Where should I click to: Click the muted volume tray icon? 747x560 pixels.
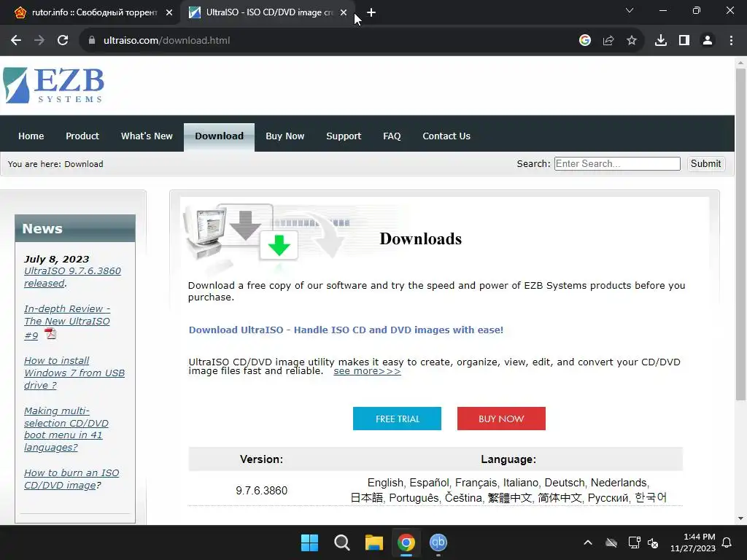pos(653,542)
